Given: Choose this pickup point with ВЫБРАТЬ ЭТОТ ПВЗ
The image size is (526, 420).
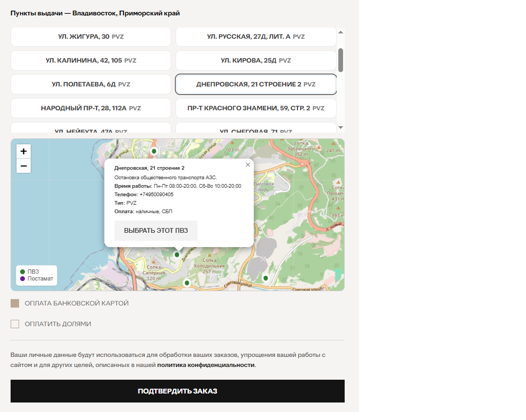Looking at the screenshot, I should click(156, 231).
